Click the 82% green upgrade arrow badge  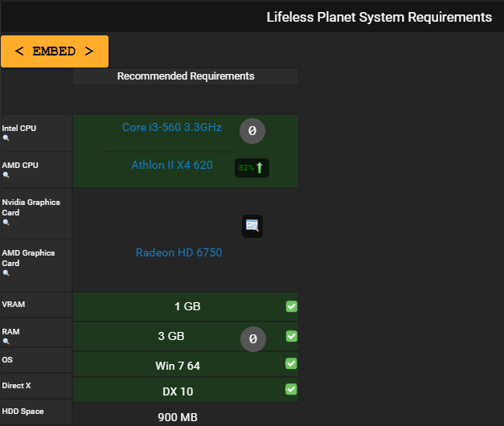pyautogui.click(x=252, y=168)
